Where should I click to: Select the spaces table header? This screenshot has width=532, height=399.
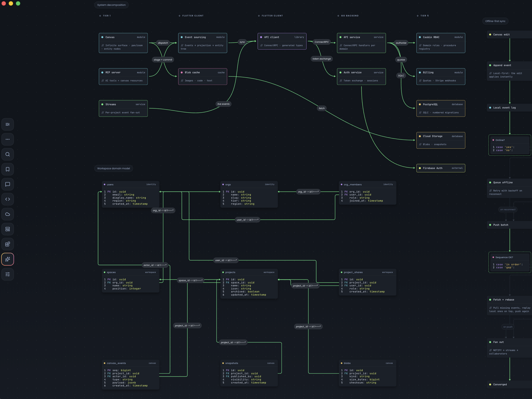(131, 272)
